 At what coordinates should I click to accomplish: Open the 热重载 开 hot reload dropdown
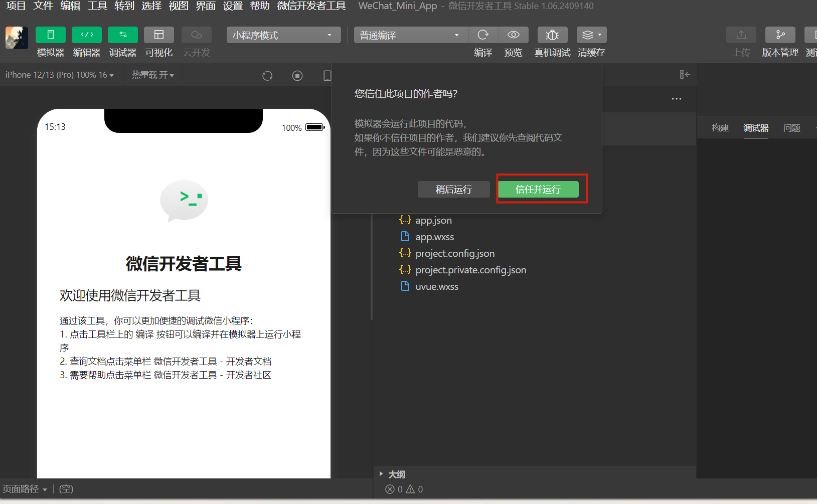coord(153,75)
